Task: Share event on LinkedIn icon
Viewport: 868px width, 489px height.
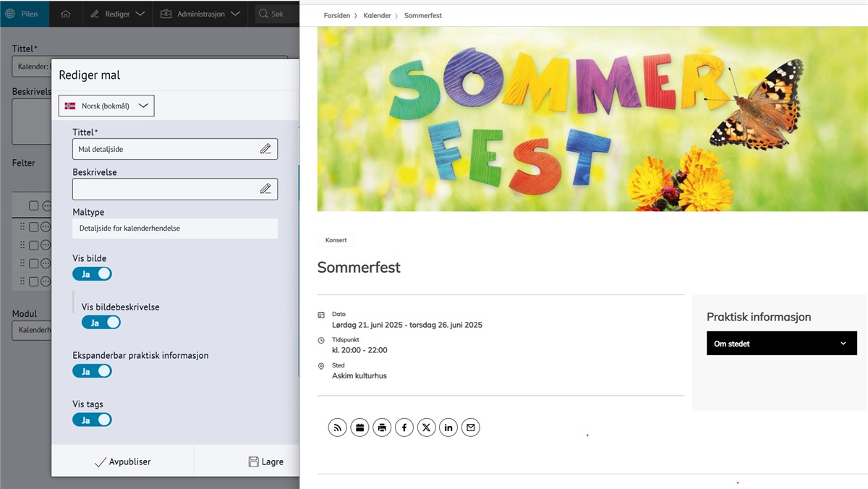Action: point(448,428)
